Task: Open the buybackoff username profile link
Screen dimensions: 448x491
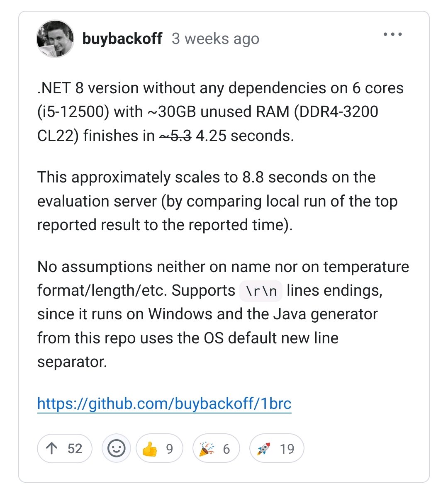Action: point(122,39)
